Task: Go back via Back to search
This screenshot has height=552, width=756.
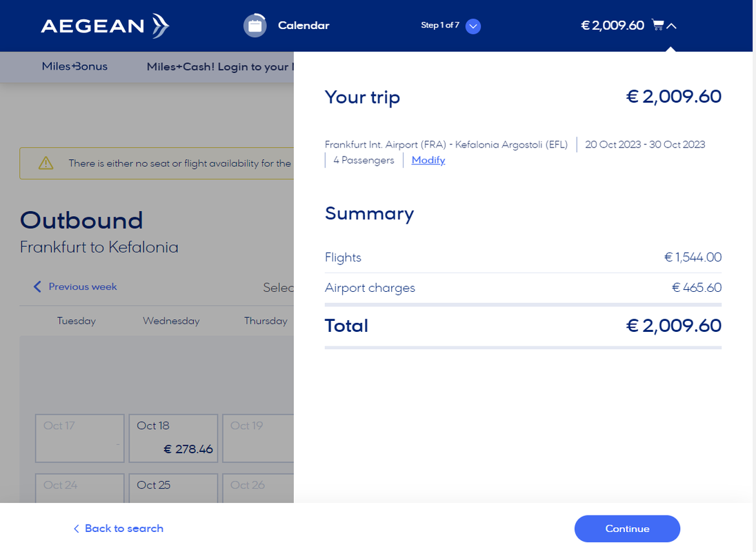Action: [x=118, y=529]
